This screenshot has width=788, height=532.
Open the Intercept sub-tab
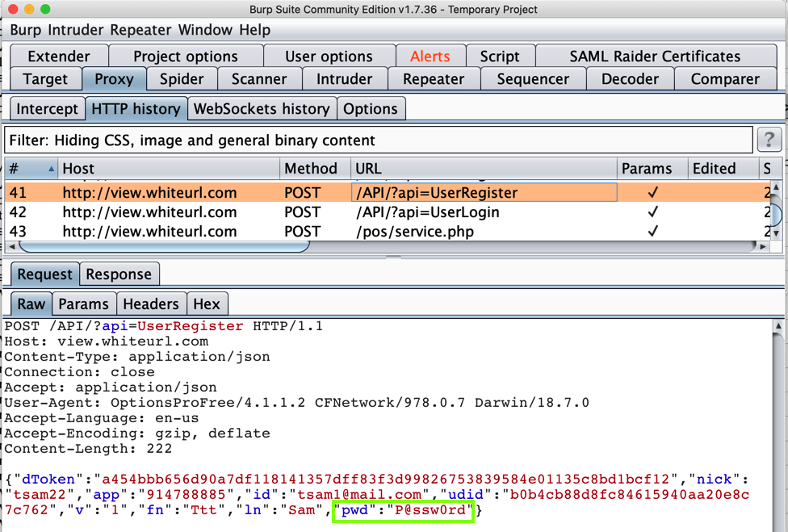(48, 108)
